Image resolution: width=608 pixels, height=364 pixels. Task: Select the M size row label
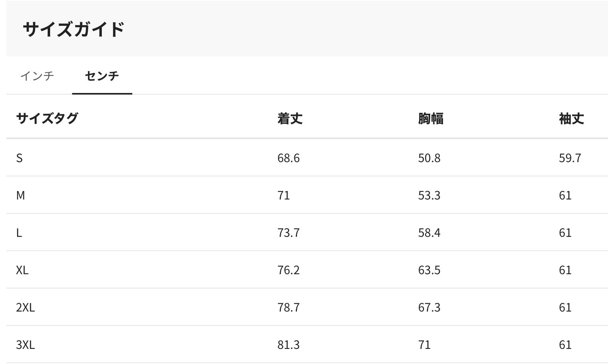pyautogui.click(x=20, y=196)
